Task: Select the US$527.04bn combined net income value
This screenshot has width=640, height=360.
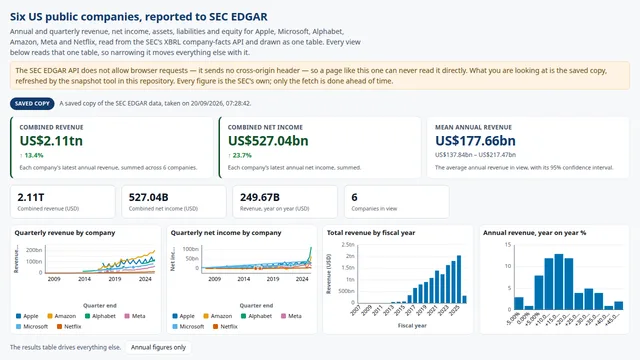Action: click(x=268, y=141)
